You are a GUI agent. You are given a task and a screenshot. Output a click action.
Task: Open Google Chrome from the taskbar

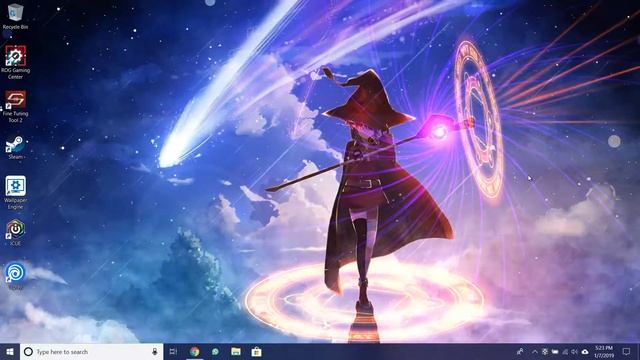[x=195, y=351]
